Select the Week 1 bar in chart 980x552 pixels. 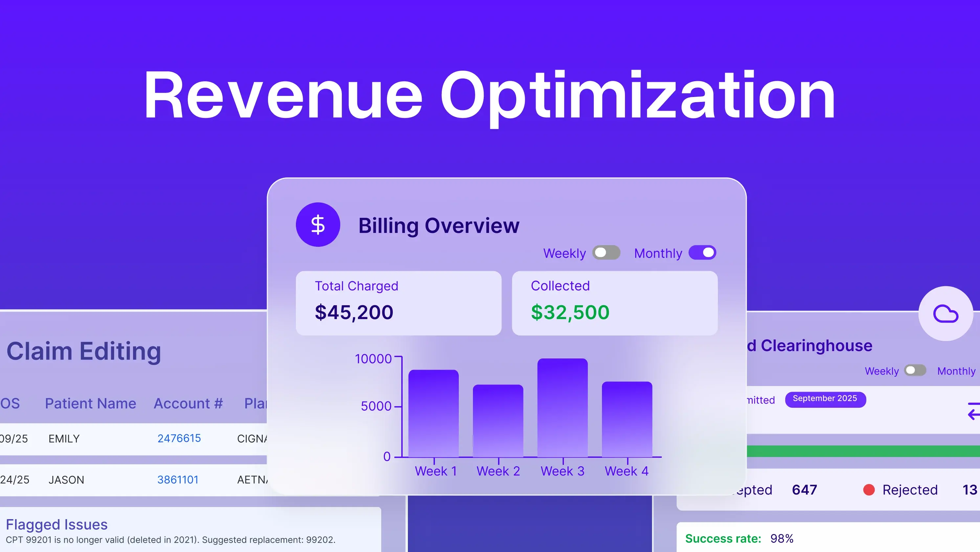coord(433,414)
